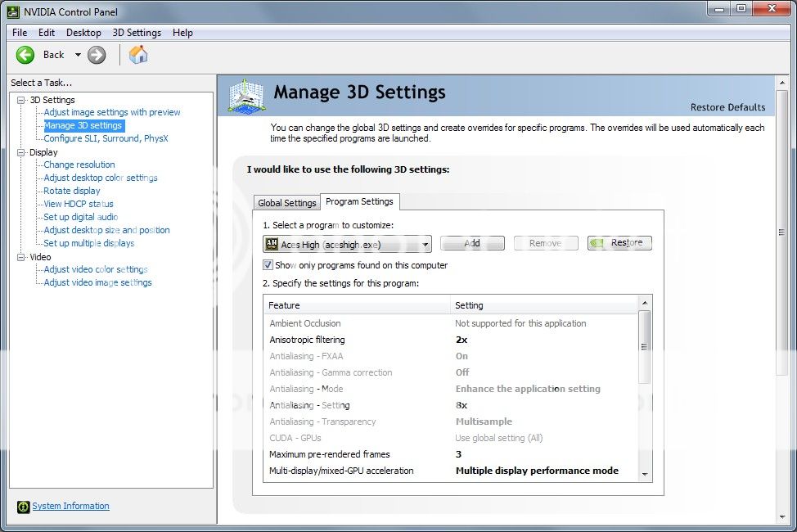The image size is (797, 532).
Task: Click Restore Defaults link
Action: [x=727, y=107]
